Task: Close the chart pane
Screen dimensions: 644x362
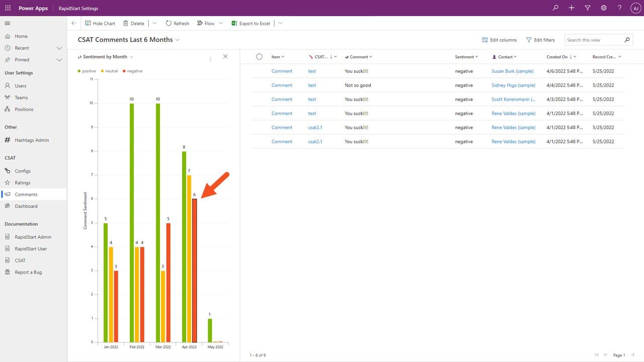Action: pos(225,56)
